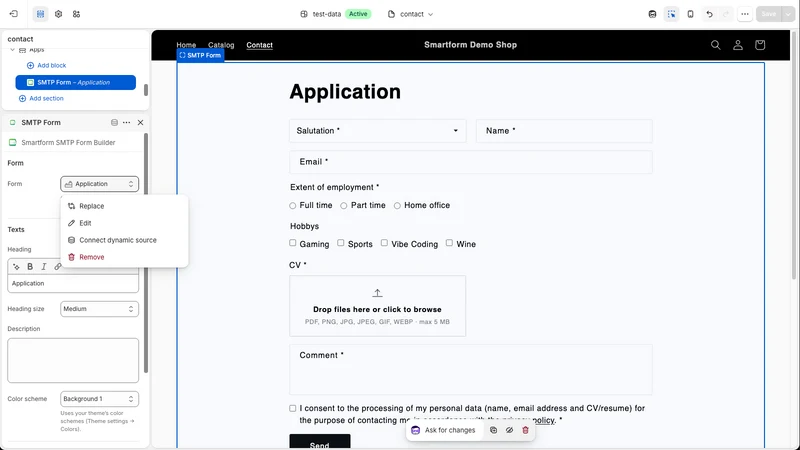
Task: Open the app embeds icon
Action: coord(77,14)
